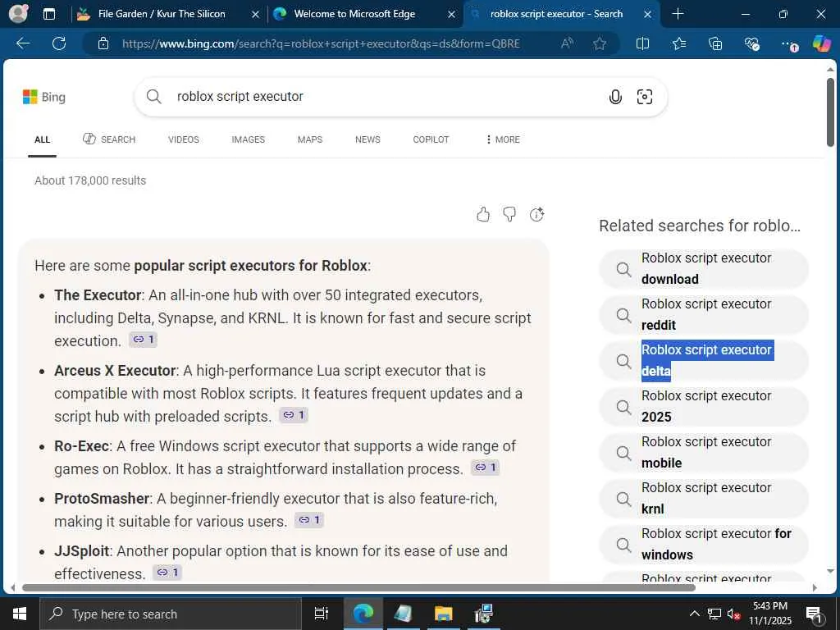
Task: Expand the MORE dropdown menu
Action: 503,139
